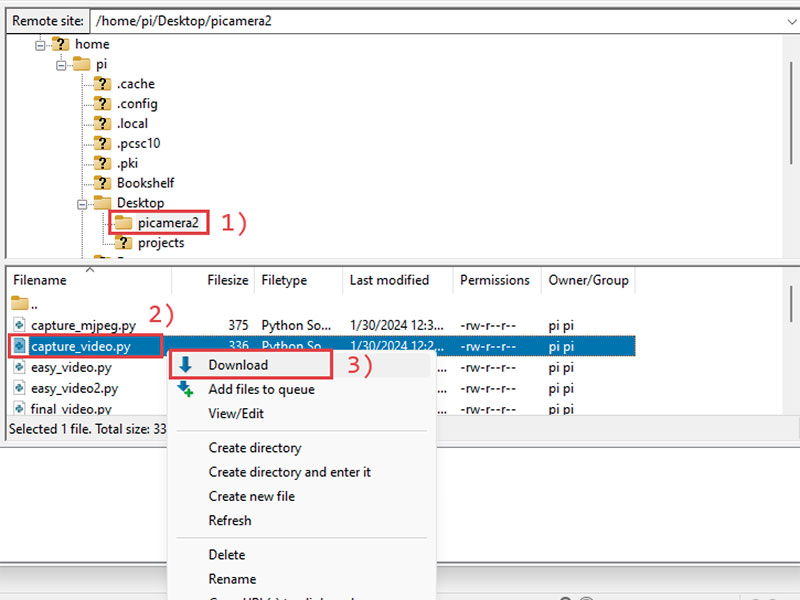Select Download from the context menu
The height and width of the screenshot is (600, 800).
pyautogui.click(x=241, y=365)
